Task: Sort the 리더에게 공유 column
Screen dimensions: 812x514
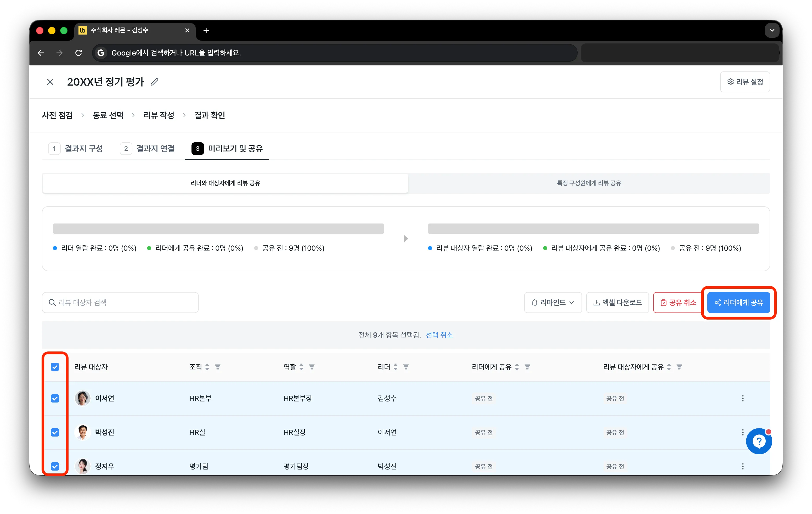Action: [x=517, y=367]
